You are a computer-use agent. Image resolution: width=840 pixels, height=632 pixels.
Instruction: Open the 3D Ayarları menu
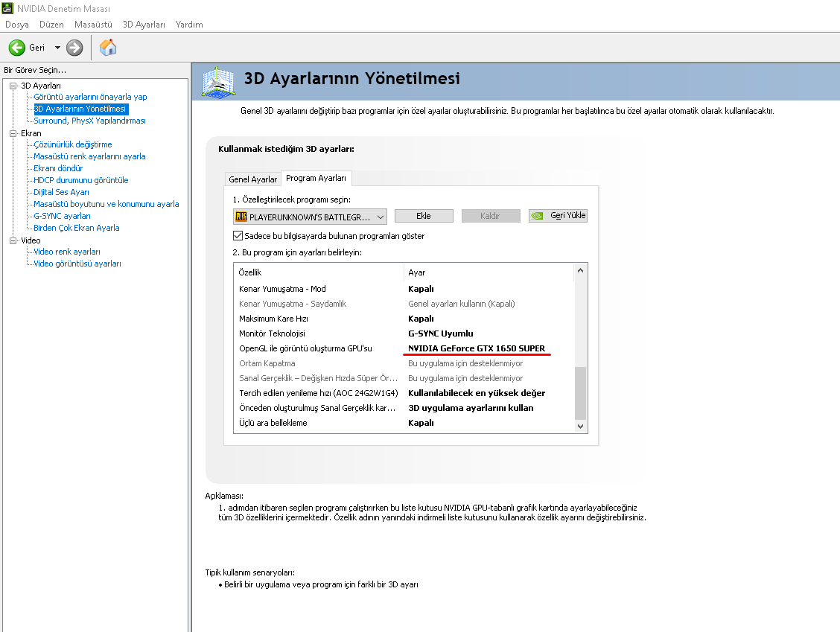[x=144, y=25]
